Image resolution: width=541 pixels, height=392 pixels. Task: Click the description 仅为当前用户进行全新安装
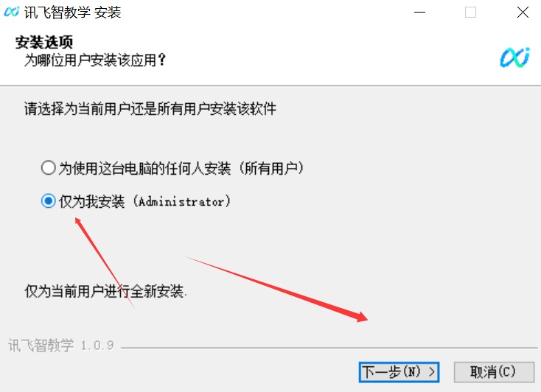click(105, 291)
